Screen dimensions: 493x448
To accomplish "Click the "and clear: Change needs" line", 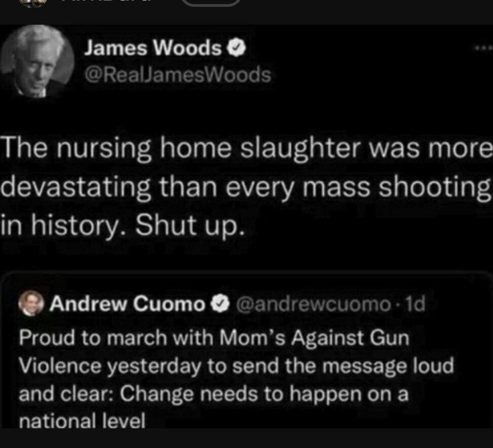I will pyautogui.click(x=214, y=394).
